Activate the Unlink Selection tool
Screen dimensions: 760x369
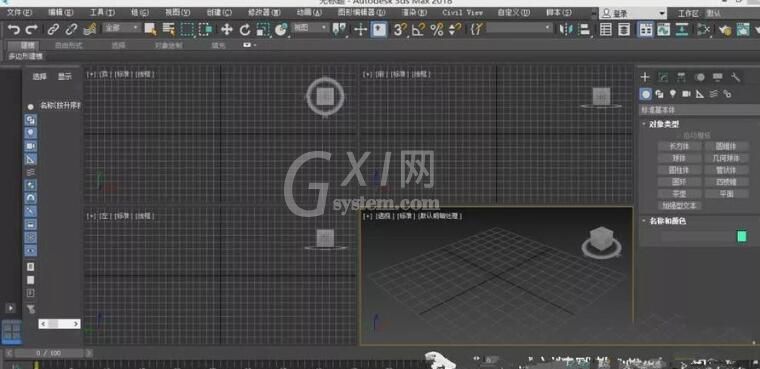71,30
